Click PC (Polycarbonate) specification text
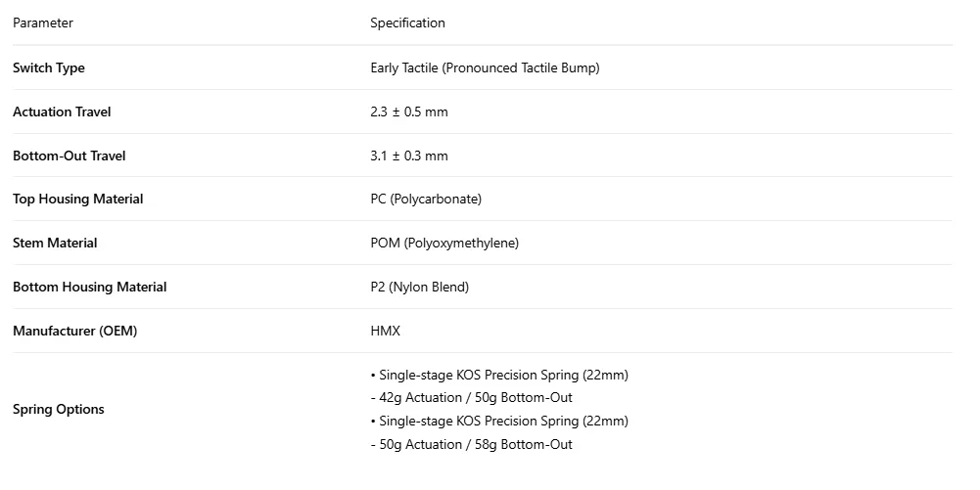This screenshot has width=980, height=490. click(x=426, y=200)
